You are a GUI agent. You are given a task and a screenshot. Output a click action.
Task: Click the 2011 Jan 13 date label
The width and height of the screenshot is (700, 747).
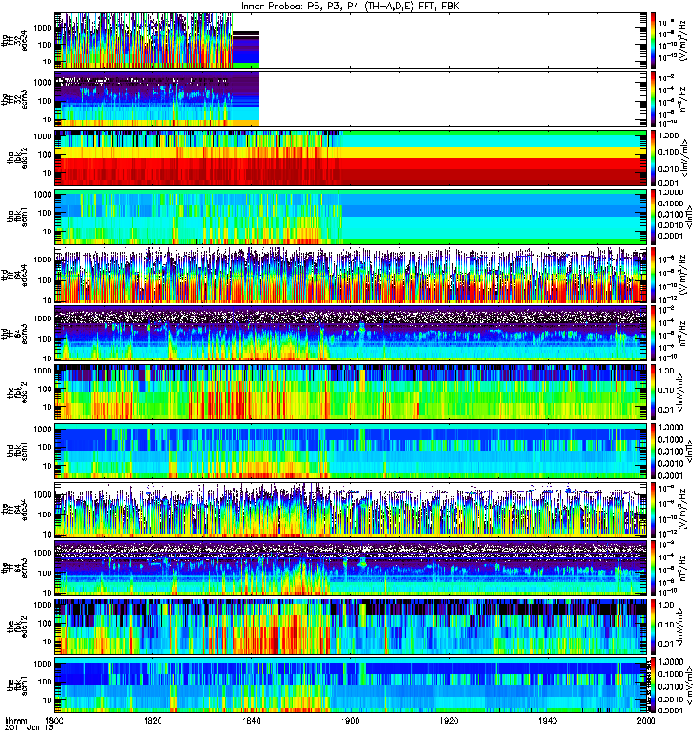pos(29,727)
